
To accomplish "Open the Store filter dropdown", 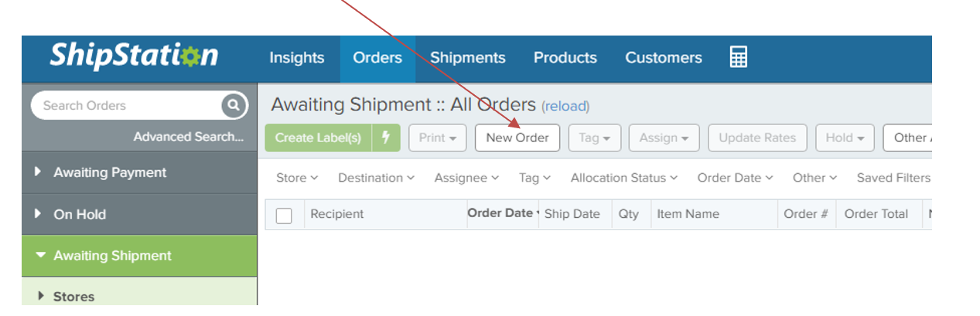I will (297, 178).
